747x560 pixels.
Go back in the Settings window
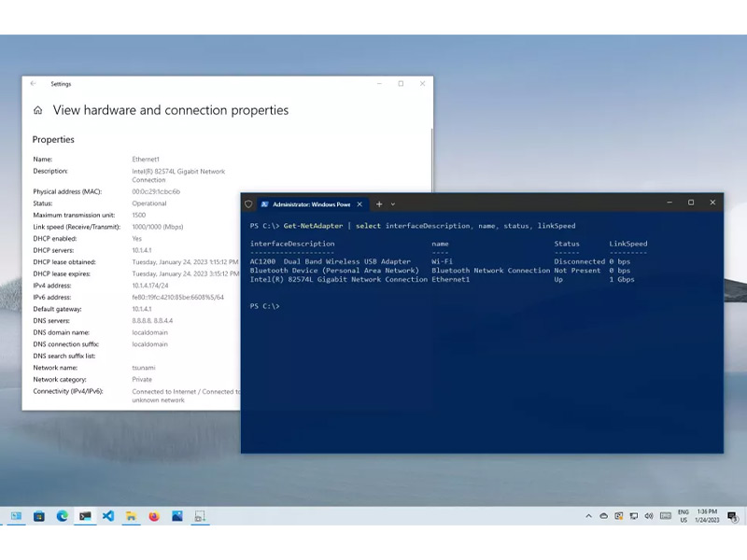(33, 83)
